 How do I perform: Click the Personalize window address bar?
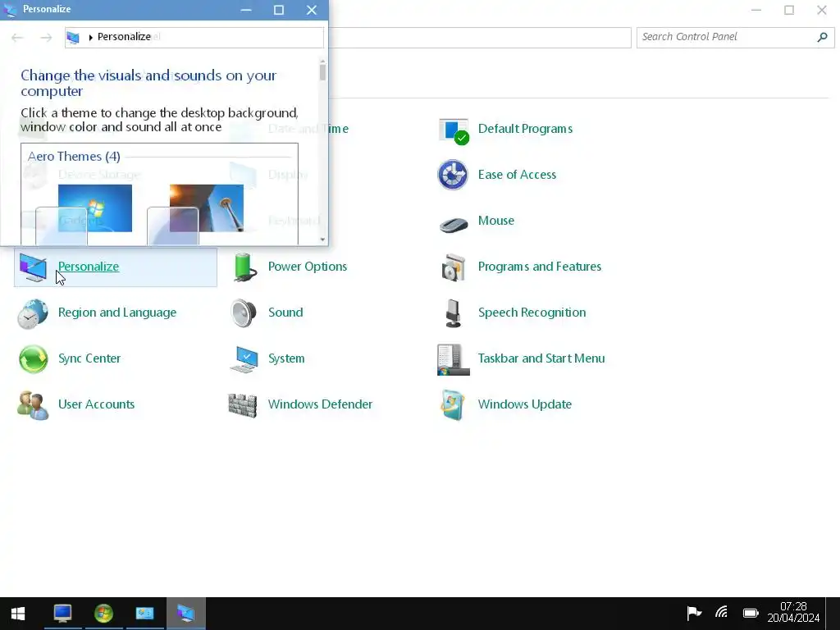click(x=194, y=37)
